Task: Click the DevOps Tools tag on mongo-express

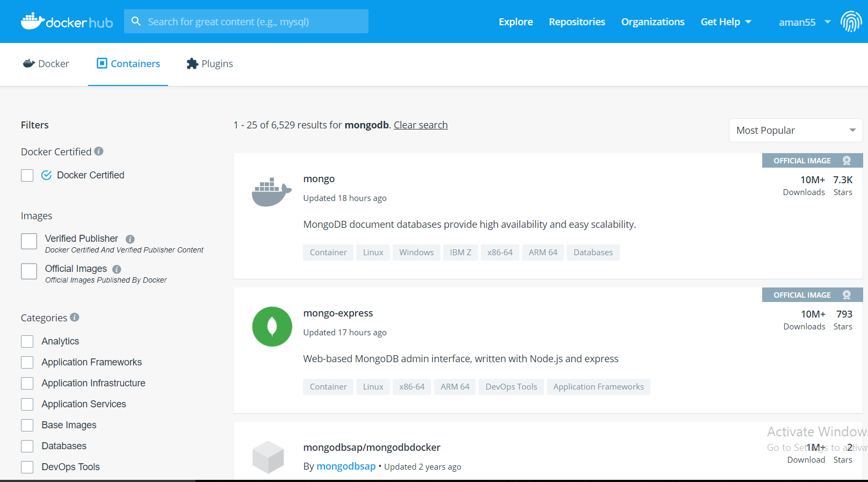Action: point(511,387)
